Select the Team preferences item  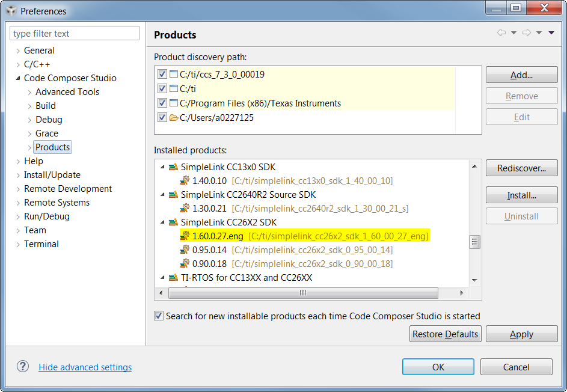pyautogui.click(x=35, y=230)
